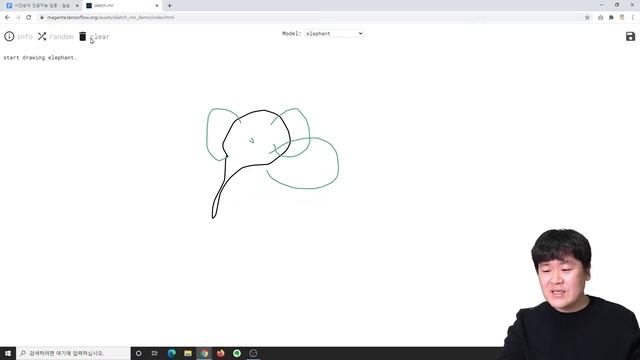Click the info circle icon
The image size is (640, 360).
(x=9, y=36)
